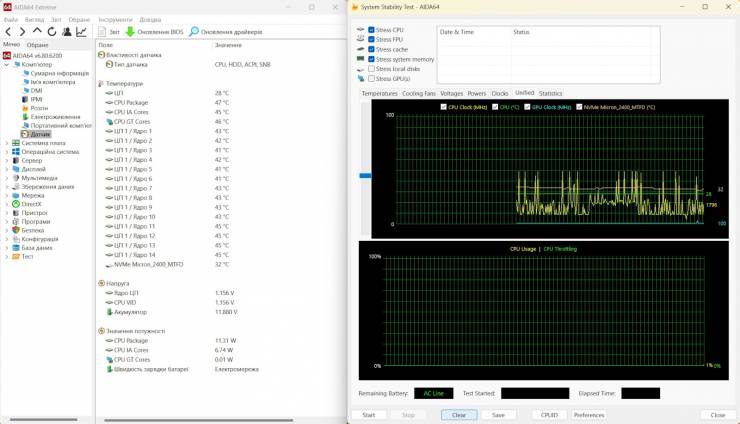Refresh the sensor data with the reload icon
Screen dimensions: 740x424
coord(51,32)
